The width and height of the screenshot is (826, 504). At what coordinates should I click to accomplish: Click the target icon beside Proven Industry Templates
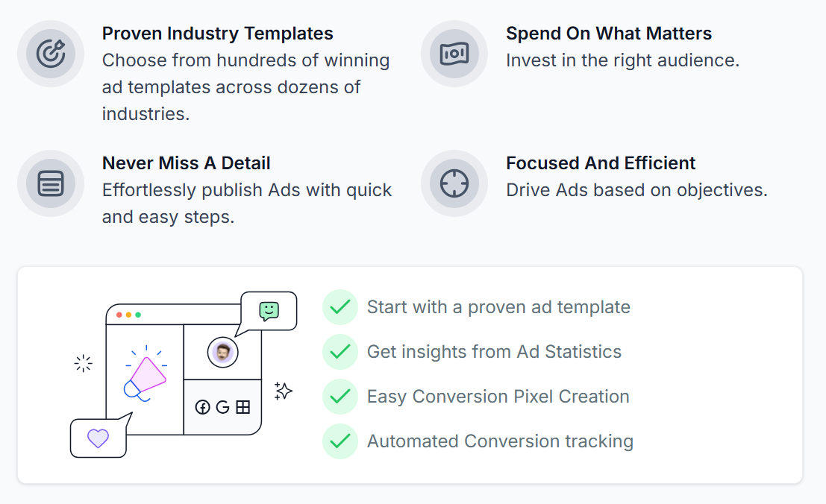(x=51, y=54)
